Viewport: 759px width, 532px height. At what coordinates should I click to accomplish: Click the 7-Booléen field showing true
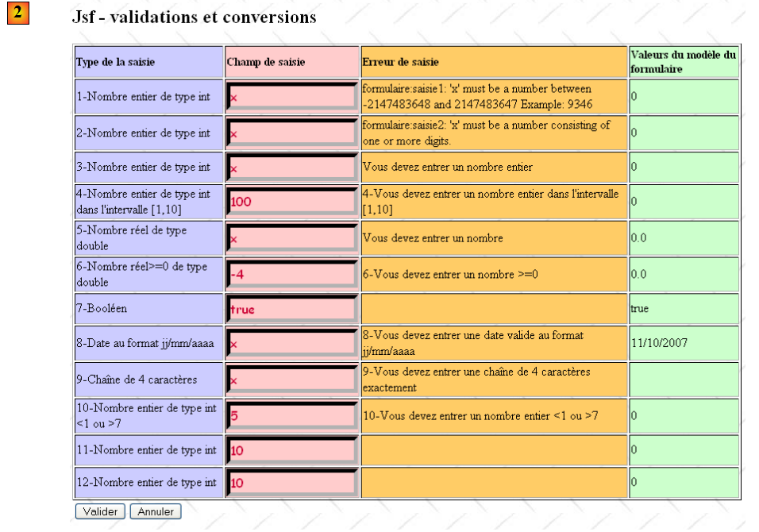click(291, 309)
